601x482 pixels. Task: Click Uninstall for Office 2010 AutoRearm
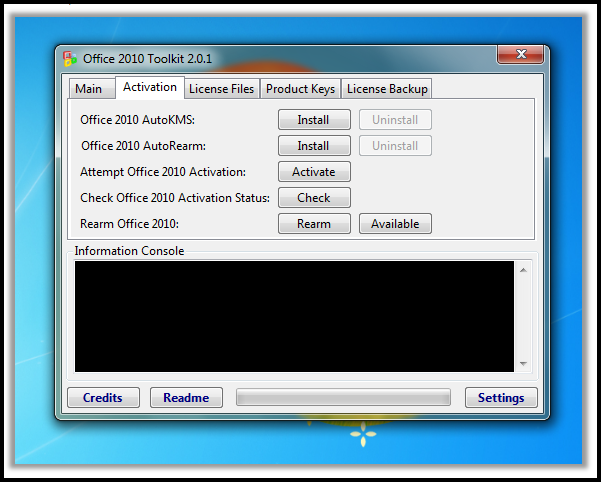pyautogui.click(x=395, y=146)
